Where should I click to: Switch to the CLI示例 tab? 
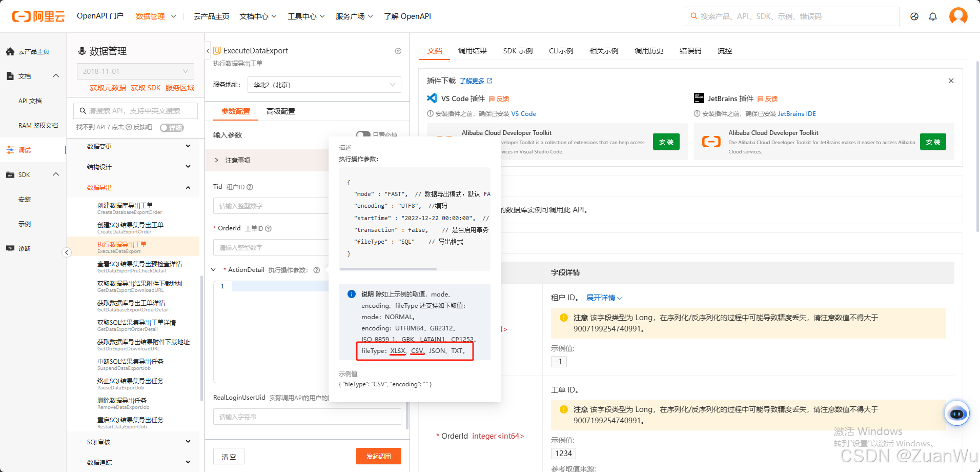pyautogui.click(x=561, y=51)
